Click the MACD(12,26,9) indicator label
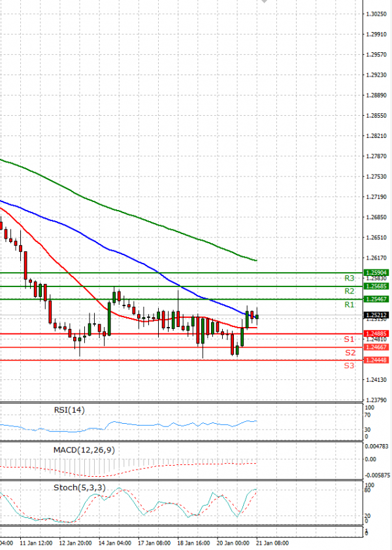 click(84, 450)
